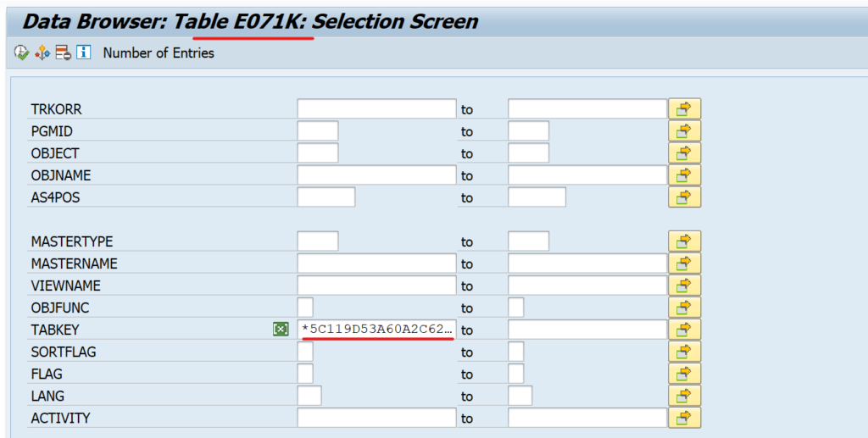
Task: Click the Execute icon in toolbar
Action: (21, 53)
